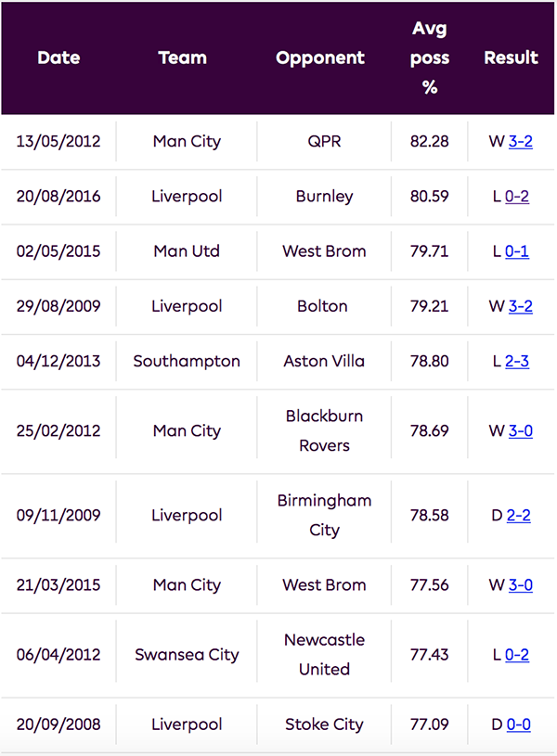This screenshot has height=756, width=557.
Task: Open the 0-2 result link for Liverpool vs Burnley
Action: pyautogui.click(x=517, y=197)
